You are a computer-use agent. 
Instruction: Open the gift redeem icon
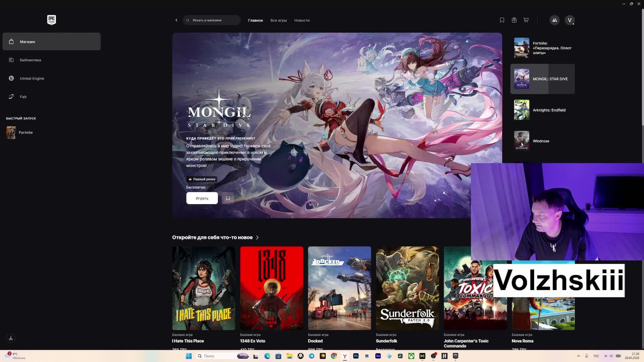coord(514,20)
